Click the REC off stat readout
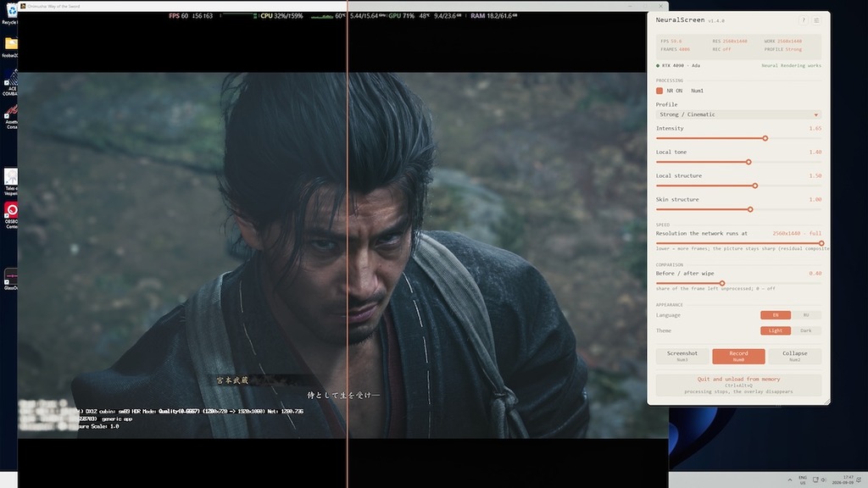This screenshot has width=868, height=488. point(721,49)
